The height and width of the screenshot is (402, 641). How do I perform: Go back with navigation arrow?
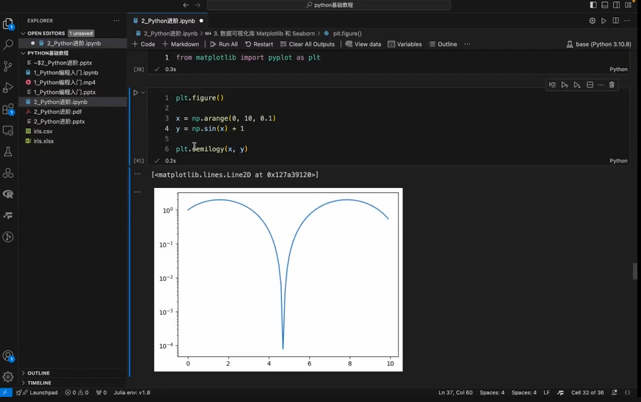pyautogui.click(x=186, y=5)
